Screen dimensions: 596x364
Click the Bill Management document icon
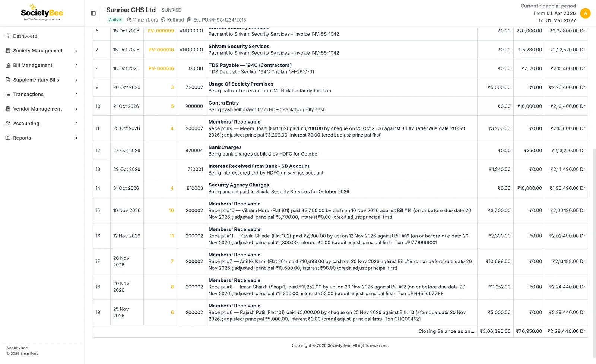(x=8, y=65)
